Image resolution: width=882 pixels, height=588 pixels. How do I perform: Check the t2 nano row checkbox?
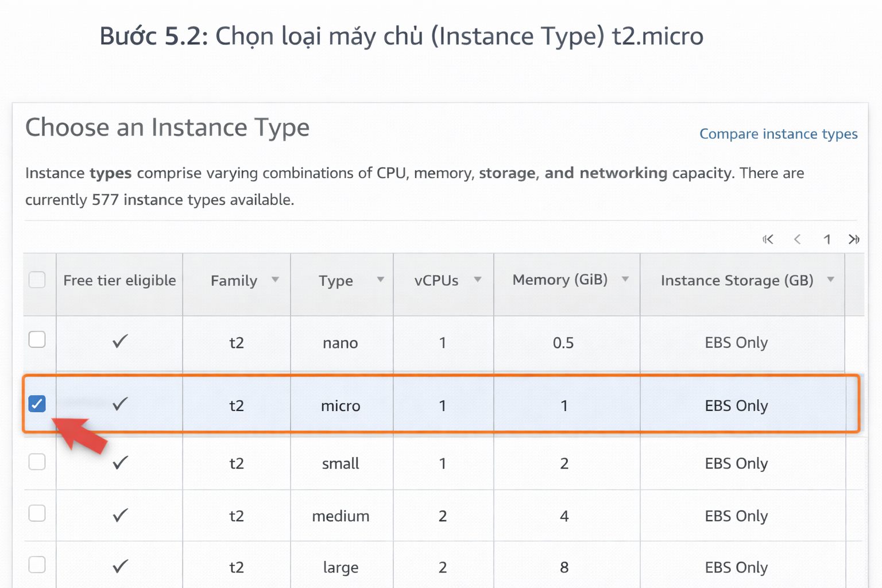[37, 339]
